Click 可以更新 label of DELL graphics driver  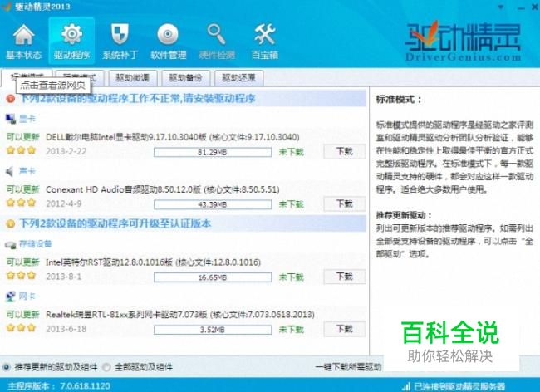tap(23, 137)
